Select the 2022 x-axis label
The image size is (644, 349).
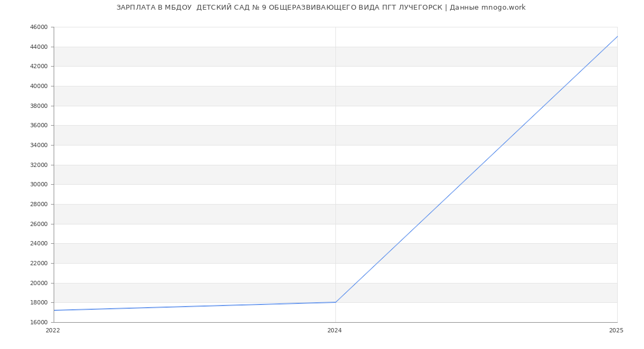pos(53,331)
